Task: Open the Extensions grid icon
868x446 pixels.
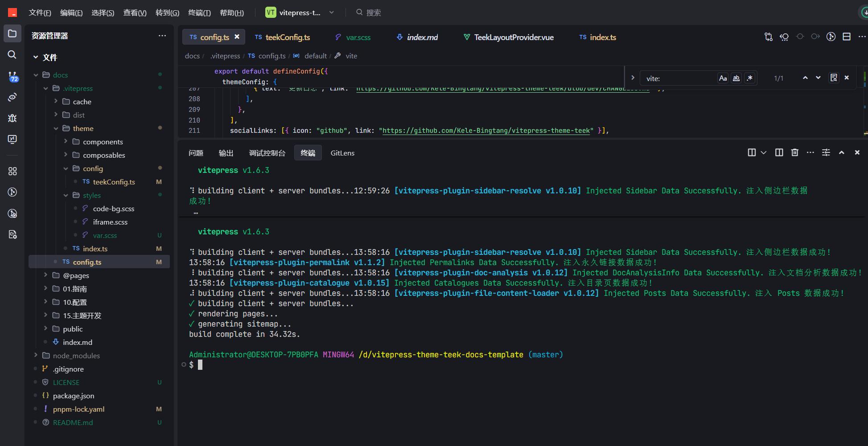Action: pos(12,171)
